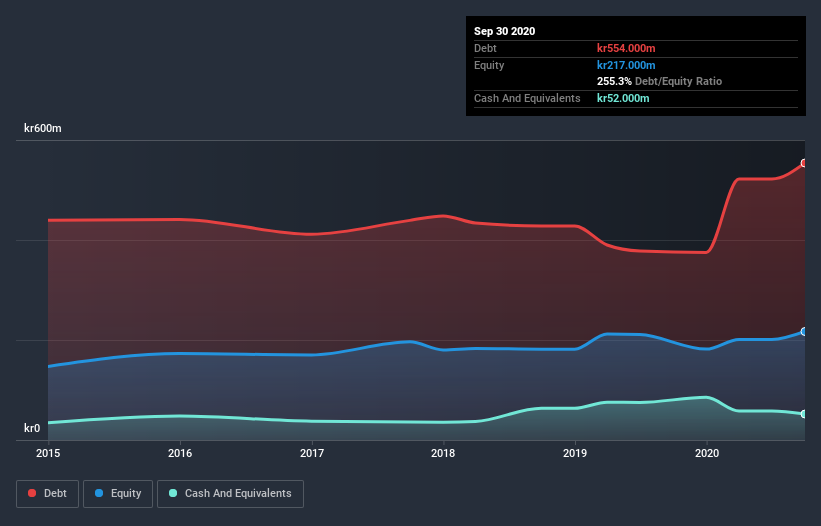Click the teal Cash endpoint marker
821x526 pixels.
click(804, 414)
